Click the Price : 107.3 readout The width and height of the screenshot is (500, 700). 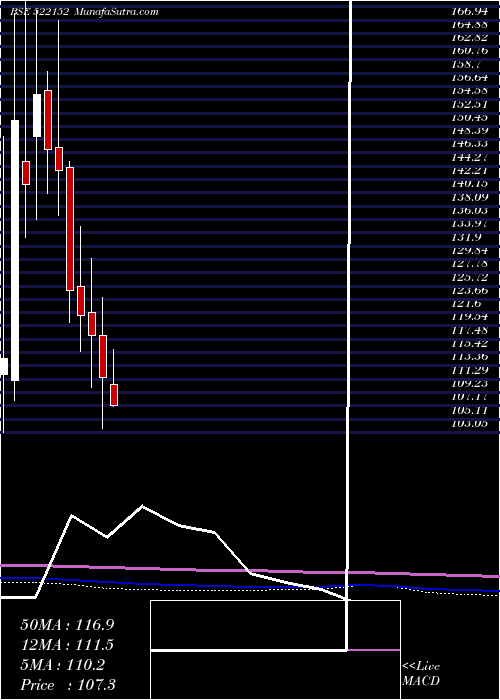(x=69, y=685)
